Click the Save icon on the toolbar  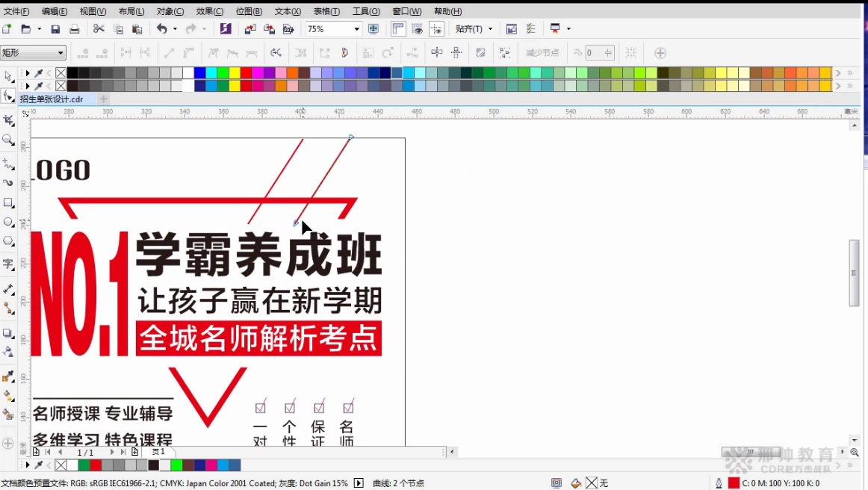(x=55, y=28)
